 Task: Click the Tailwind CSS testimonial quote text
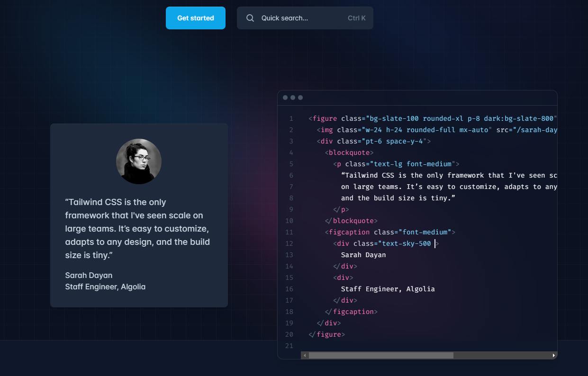(x=137, y=229)
